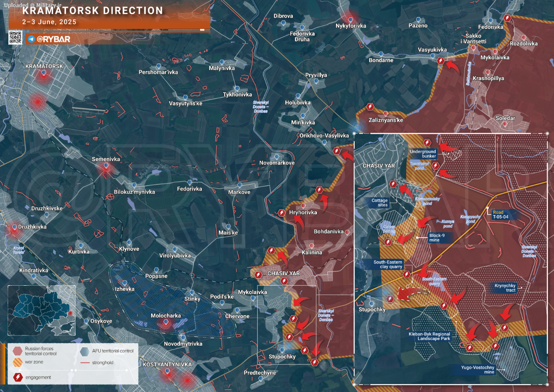This screenshot has width=554, height=392.
Task: Click the red strike marker at Nykyforivka
Action: click(x=351, y=19)
